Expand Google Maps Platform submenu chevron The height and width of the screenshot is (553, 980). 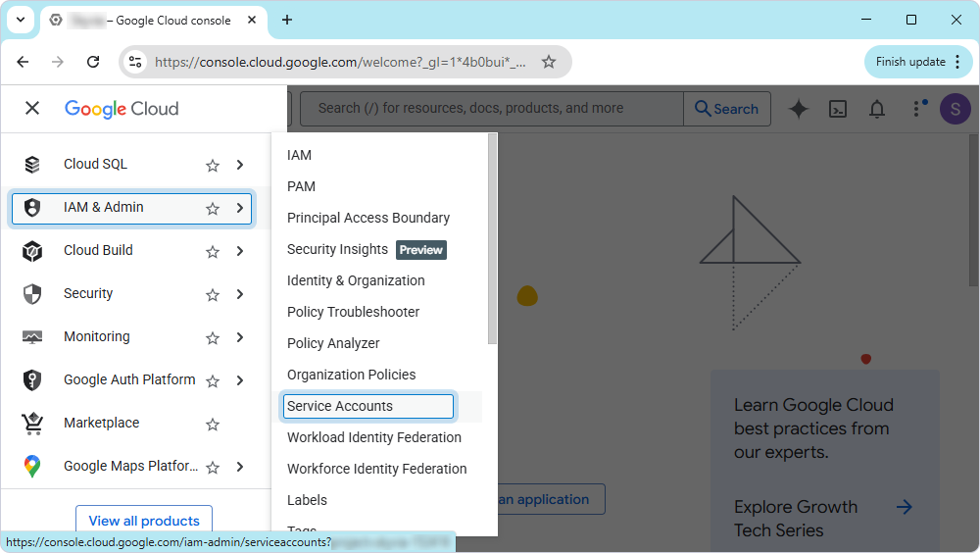[240, 467]
